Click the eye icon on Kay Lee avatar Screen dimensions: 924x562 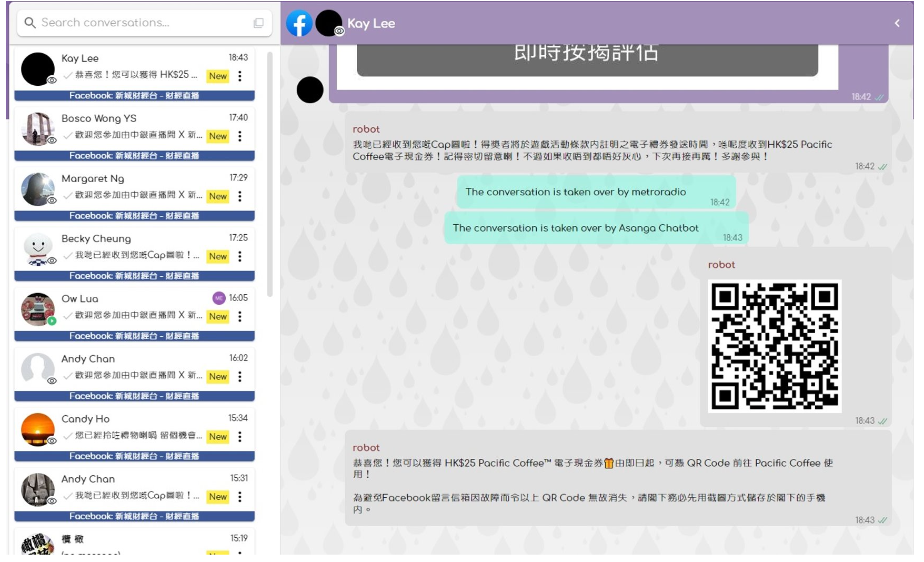coord(52,81)
